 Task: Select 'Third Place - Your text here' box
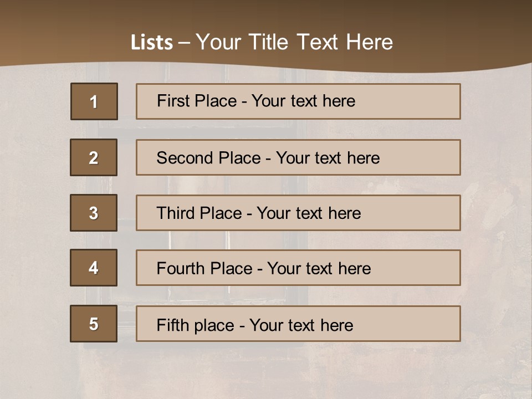click(298, 213)
